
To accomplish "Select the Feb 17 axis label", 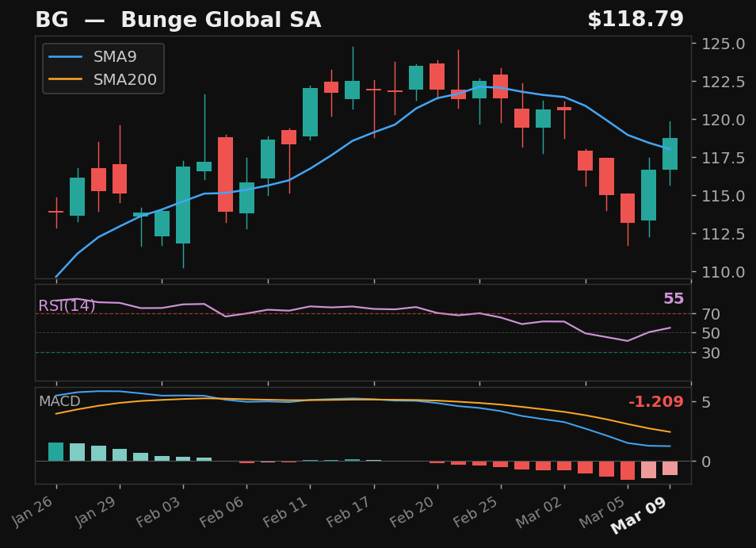I will pos(346,512).
